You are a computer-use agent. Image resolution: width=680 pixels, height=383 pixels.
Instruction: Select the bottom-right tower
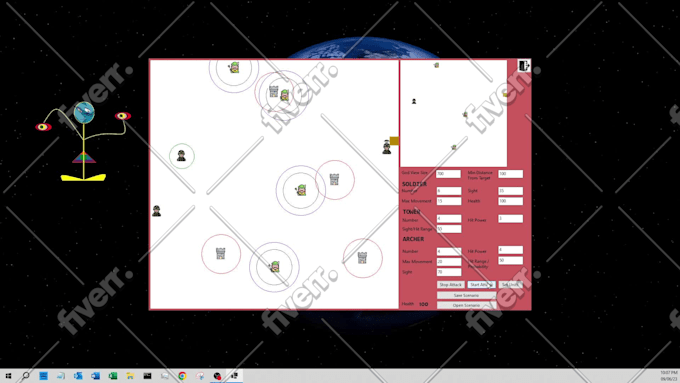click(362, 258)
